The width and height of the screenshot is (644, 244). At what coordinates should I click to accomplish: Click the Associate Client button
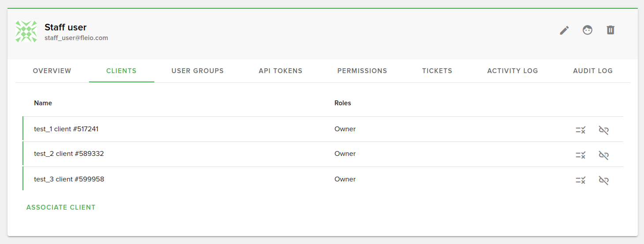(61, 207)
